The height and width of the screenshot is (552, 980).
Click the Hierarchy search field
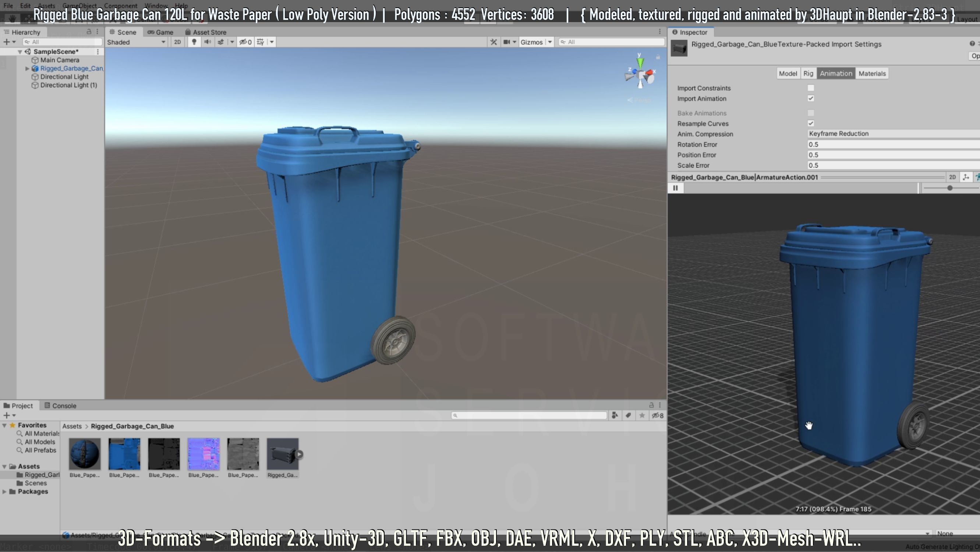63,42
